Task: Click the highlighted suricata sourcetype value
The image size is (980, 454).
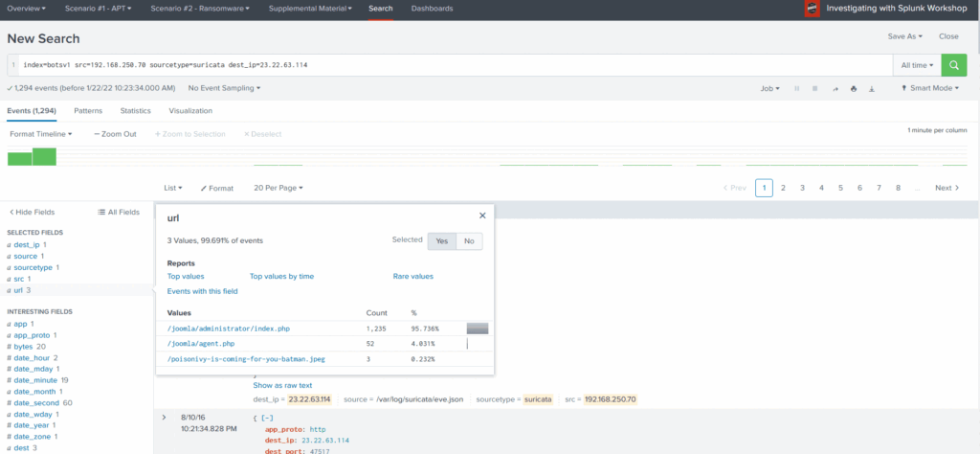Action: coord(538,399)
